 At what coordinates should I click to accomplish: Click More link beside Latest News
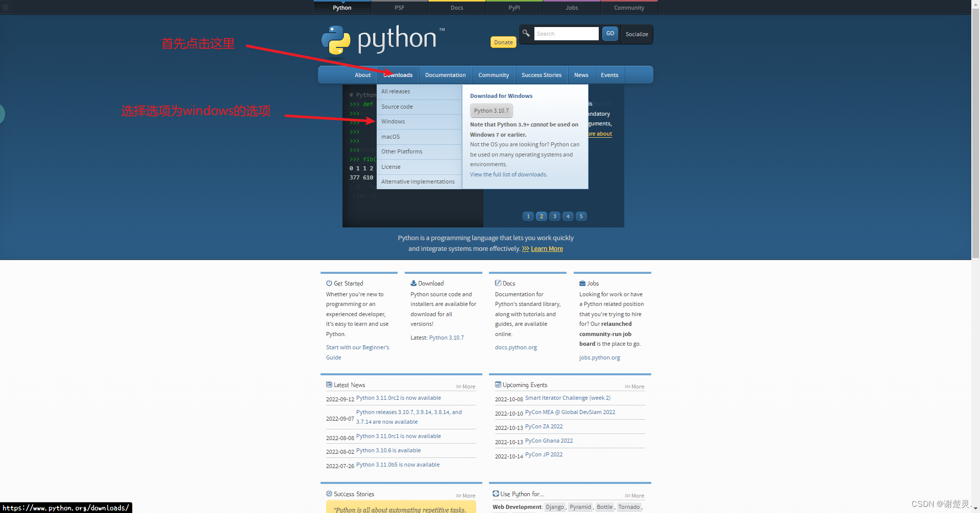(465, 387)
